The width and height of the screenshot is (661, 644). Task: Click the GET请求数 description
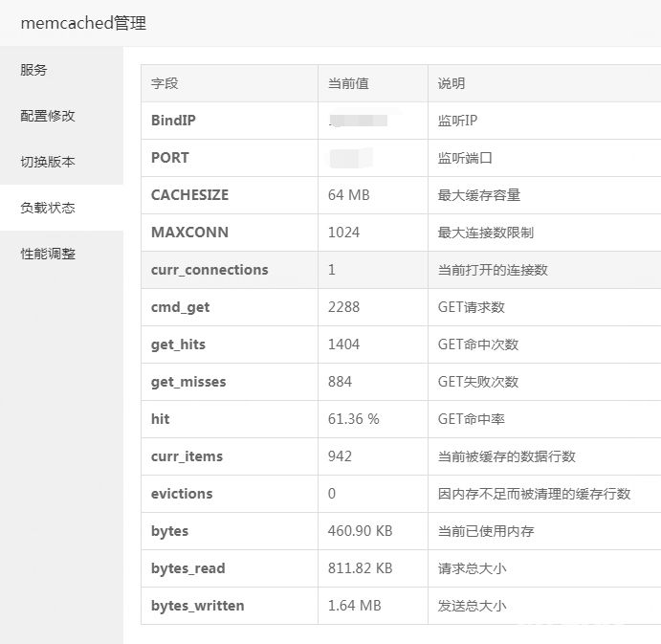coord(472,307)
